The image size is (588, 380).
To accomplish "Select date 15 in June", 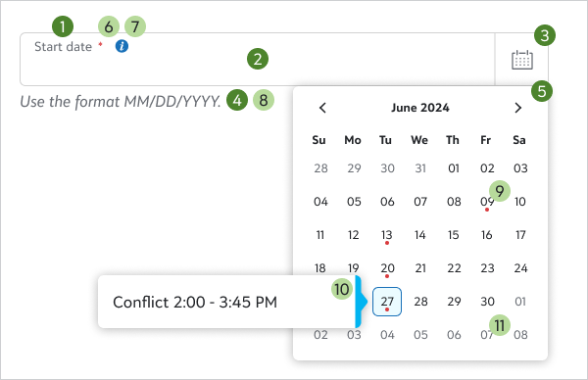I will tap(454, 235).
